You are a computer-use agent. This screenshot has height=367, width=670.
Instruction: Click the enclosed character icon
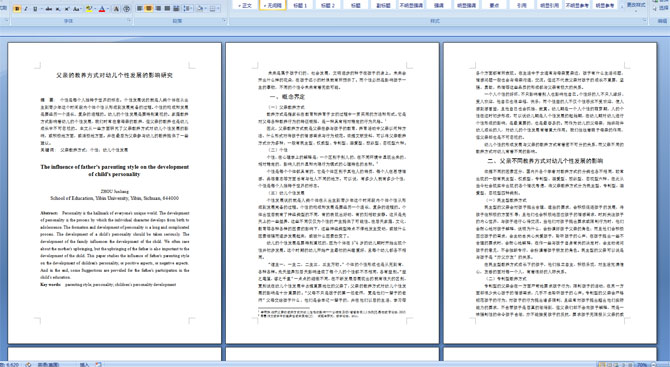pos(126,9)
